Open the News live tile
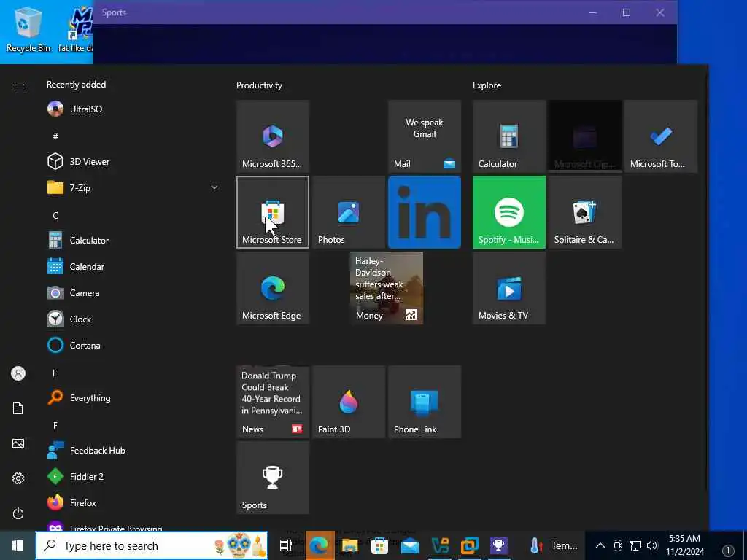The width and height of the screenshot is (747, 560). tap(273, 402)
